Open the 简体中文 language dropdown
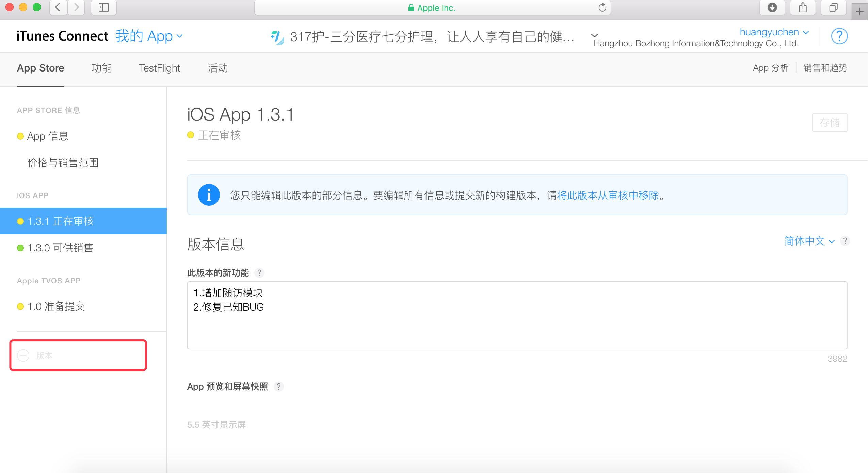This screenshot has height=473, width=868. pyautogui.click(x=809, y=241)
